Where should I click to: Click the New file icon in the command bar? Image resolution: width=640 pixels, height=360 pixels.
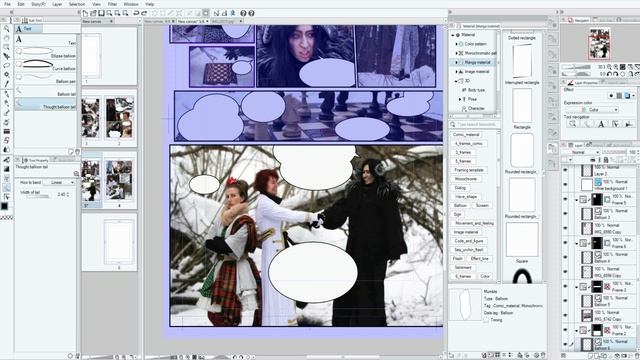(85, 13)
